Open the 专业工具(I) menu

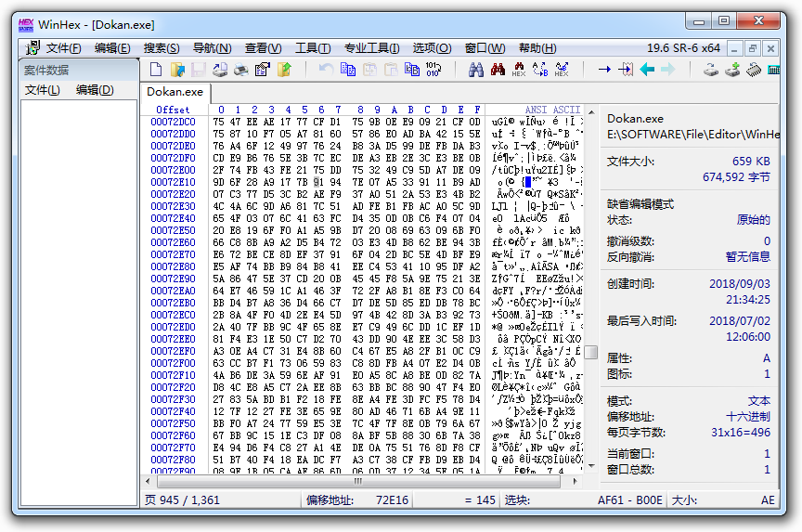click(372, 48)
